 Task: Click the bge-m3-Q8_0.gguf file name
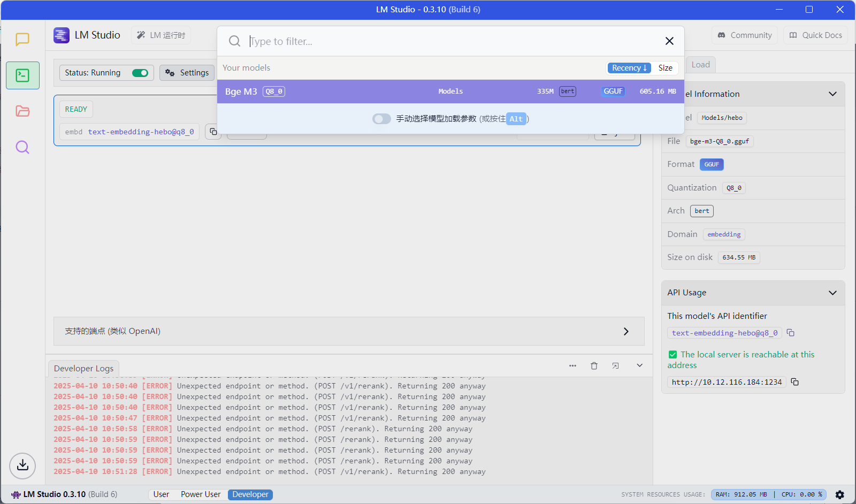coord(720,141)
